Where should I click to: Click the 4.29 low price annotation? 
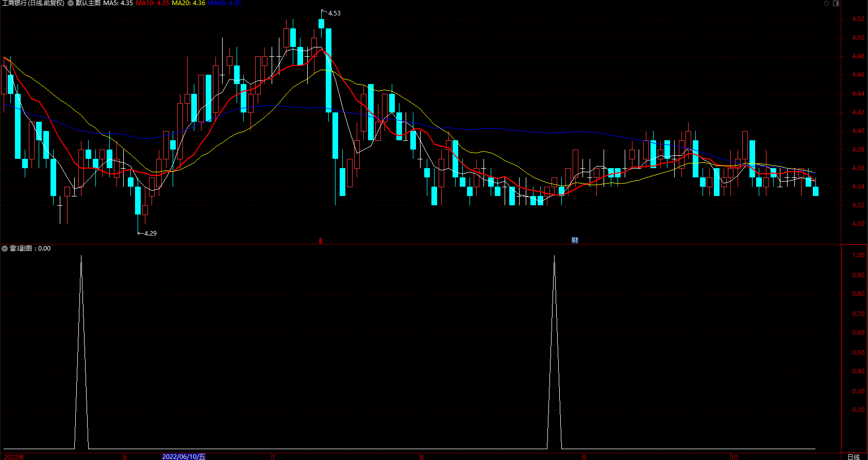click(x=150, y=234)
